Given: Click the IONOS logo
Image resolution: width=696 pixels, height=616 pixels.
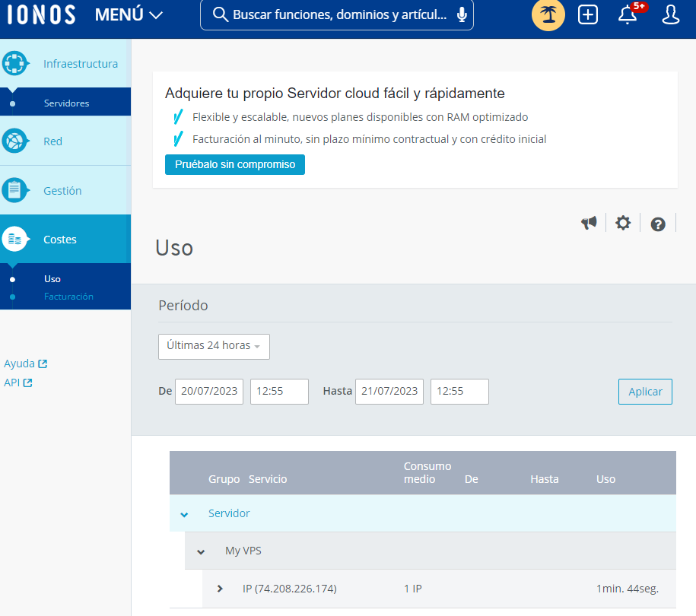Looking at the screenshot, I should click(41, 14).
